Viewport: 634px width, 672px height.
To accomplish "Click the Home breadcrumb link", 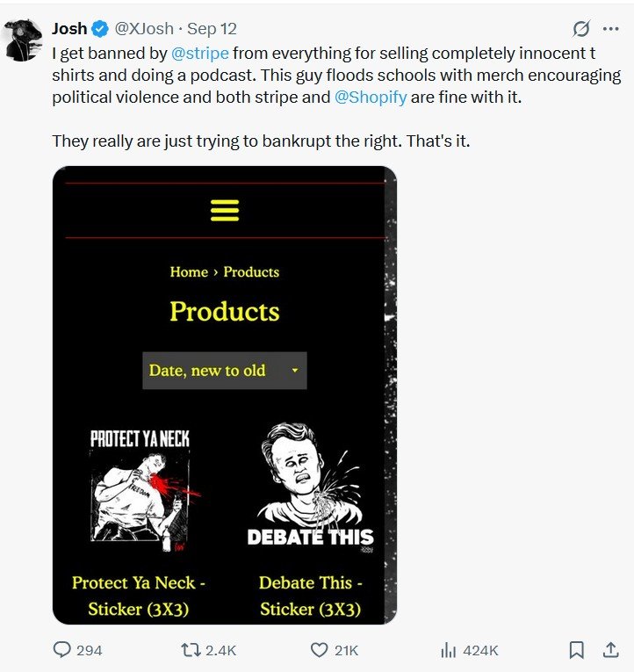I will [189, 271].
